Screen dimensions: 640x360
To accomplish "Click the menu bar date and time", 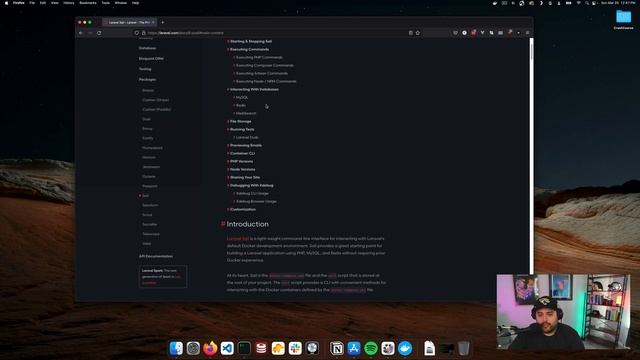I will tap(618, 3).
